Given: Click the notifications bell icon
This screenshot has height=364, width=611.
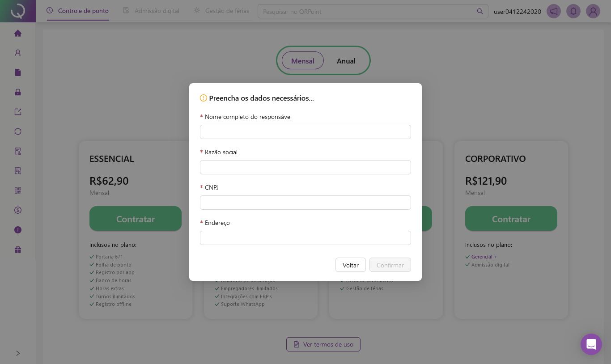Looking at the screenshot, I should [573, 11].
